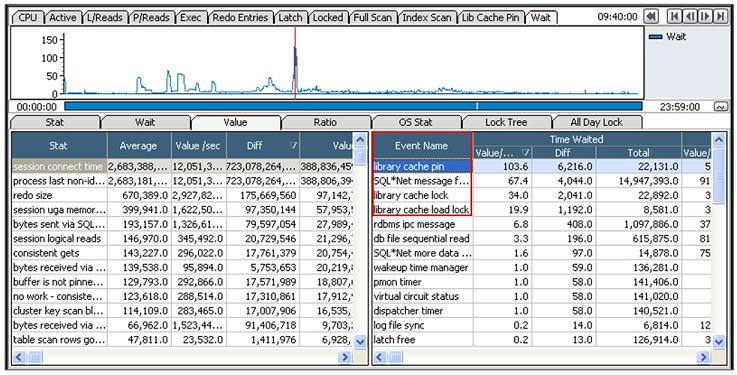Select the Wait chart tab at top
The width and height of the screenshot is (737, 375).
pyautogui.click(x=541, y=18)
